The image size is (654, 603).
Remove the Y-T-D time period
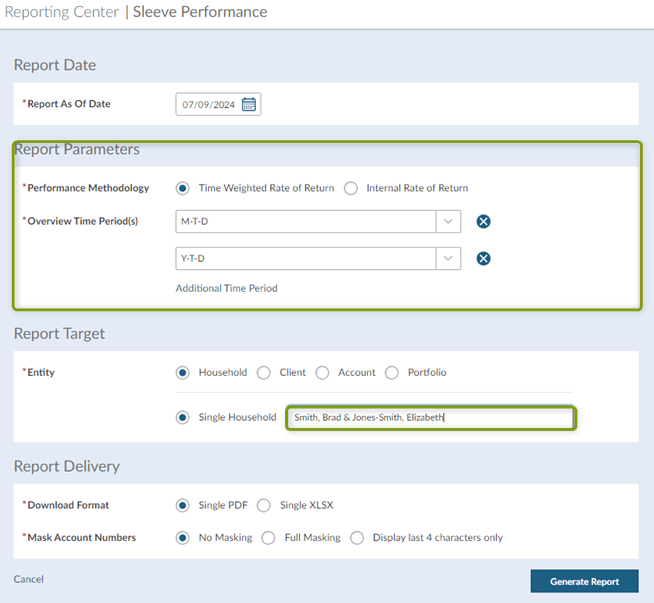483,259
